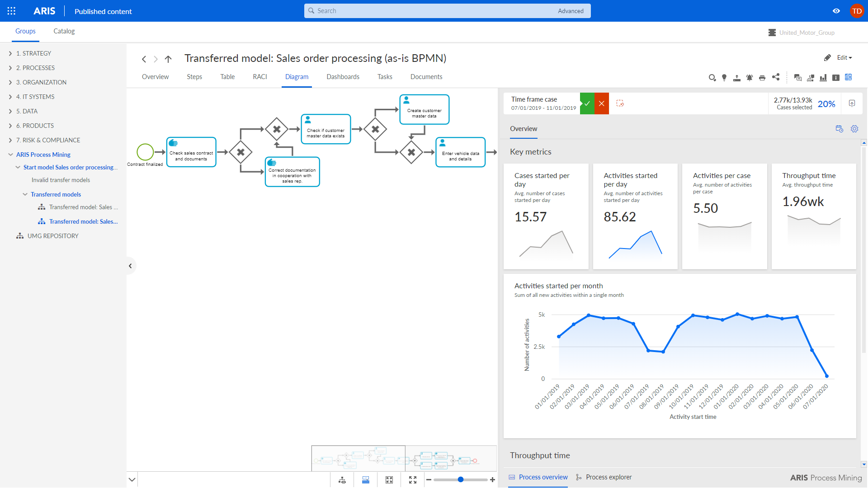Select Create customer master data task
The image size is (868, 488).
pos(424,109)
